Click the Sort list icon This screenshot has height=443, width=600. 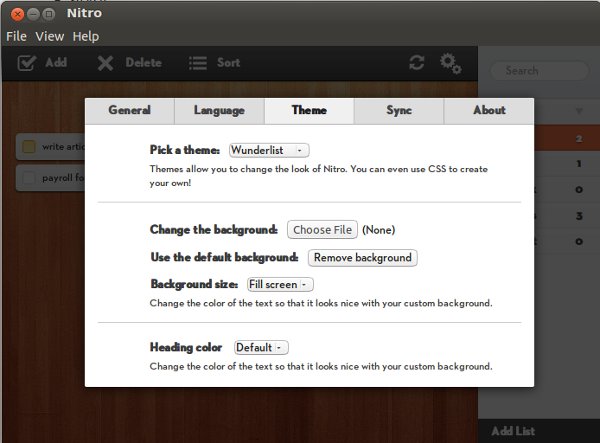click(x=198, y=63)
